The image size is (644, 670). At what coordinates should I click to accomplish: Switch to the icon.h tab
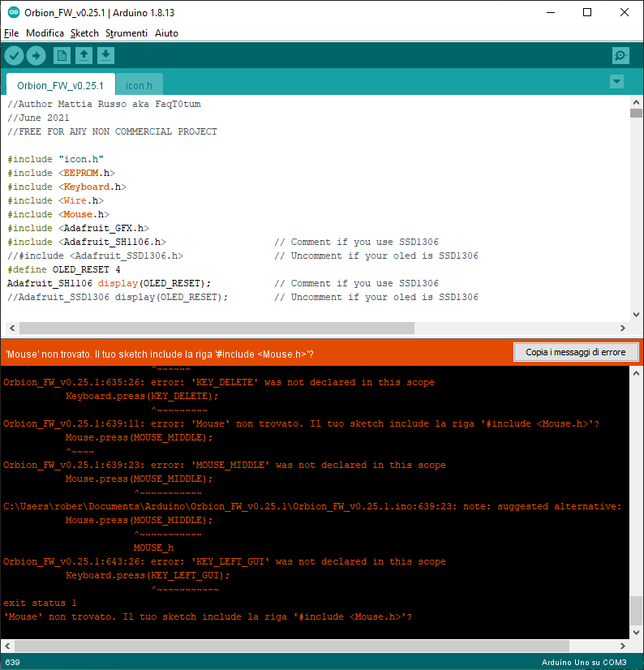pos(139,85)
